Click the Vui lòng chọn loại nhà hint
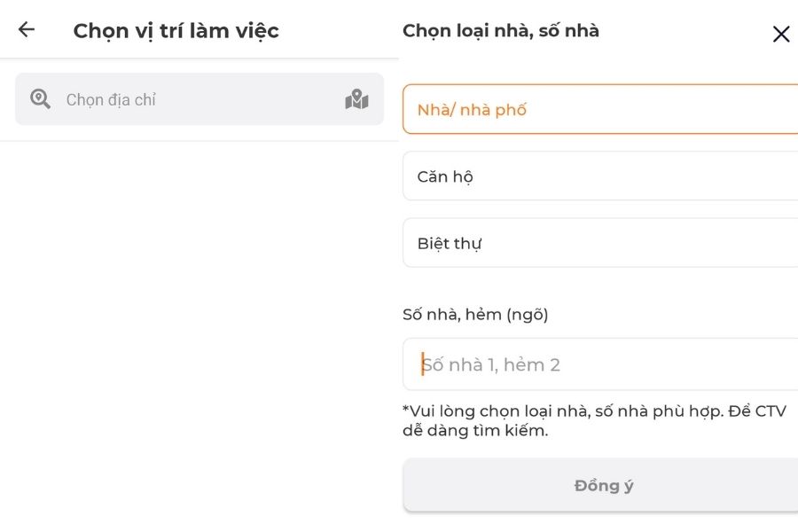The image size is (798, 532). coord(594,412)
